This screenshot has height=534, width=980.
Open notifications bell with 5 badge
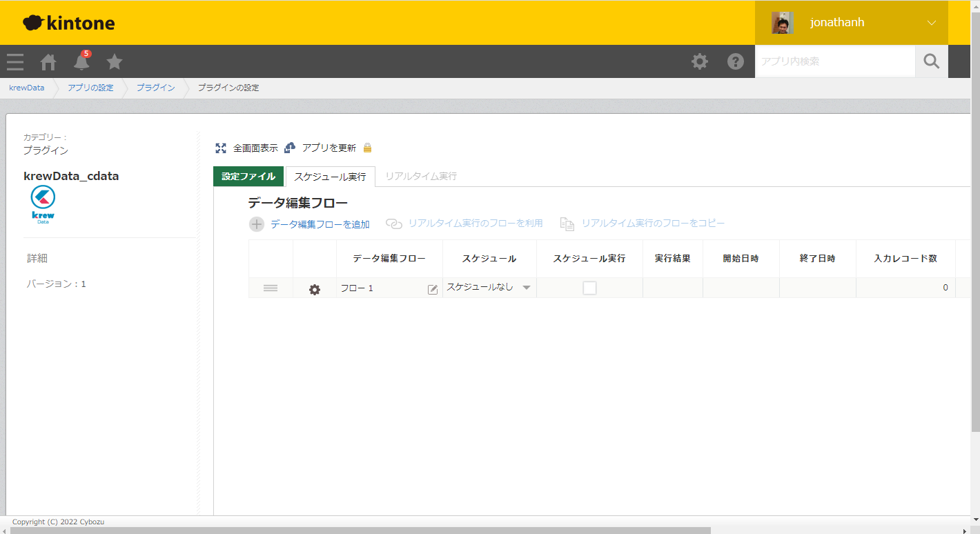pyautogui.click(x=82, y=61)
